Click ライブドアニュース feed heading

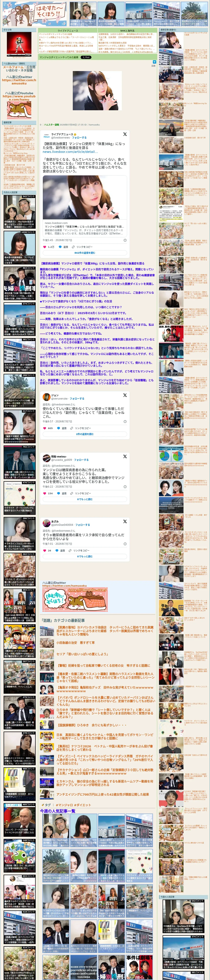point(68,31)
